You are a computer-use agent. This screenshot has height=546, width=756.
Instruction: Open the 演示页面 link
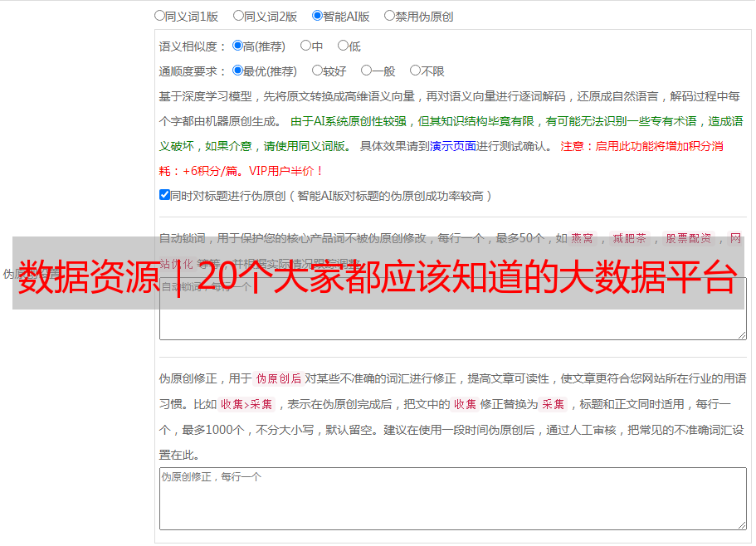453,146
